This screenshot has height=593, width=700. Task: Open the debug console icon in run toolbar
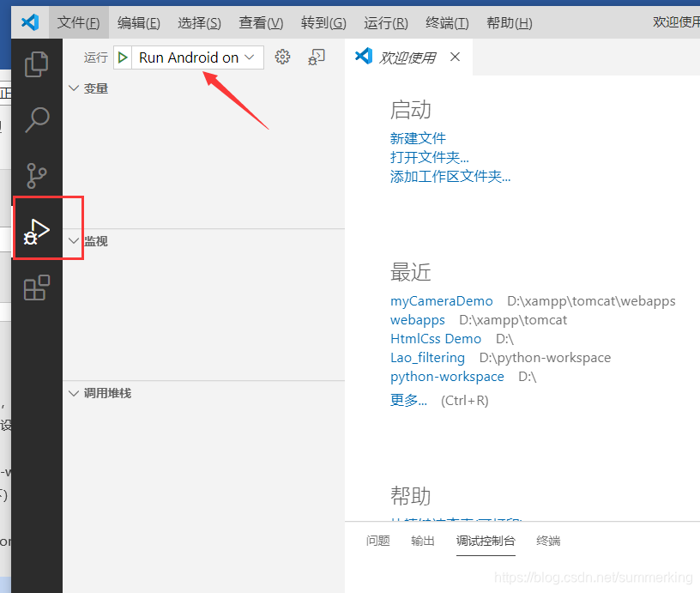pyautogui.click(x=317, y=57)
